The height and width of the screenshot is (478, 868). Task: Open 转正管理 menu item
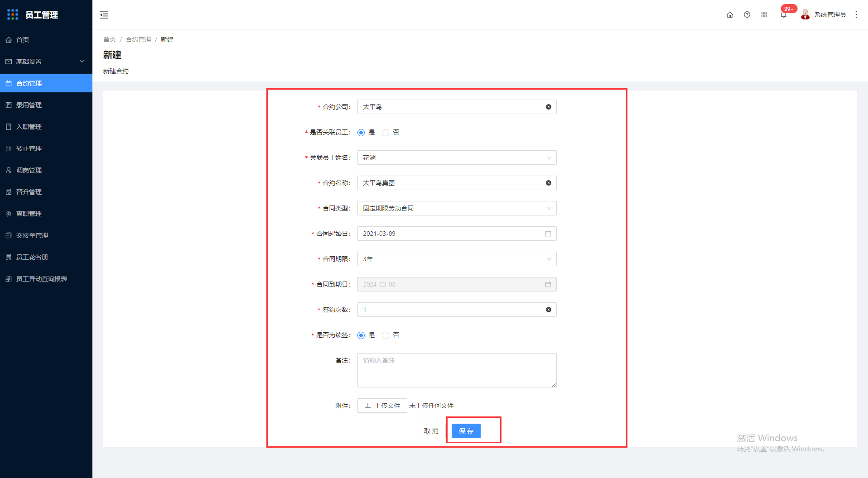point(46,148)
